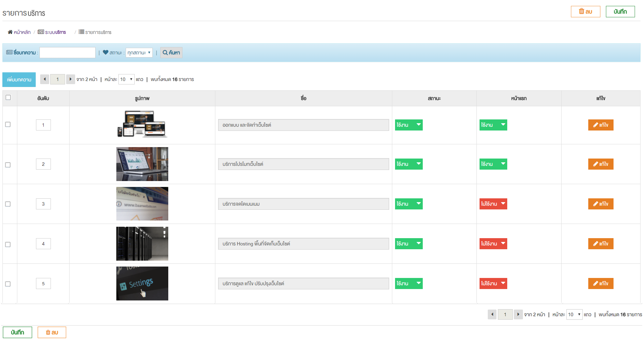The width and height of the screenshot is (644, 342).
Task: Click name field บริการจดโดเมนเนม
Action: pos(304,204)
